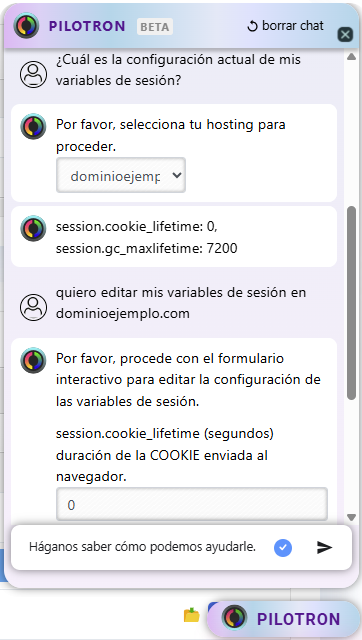Screen dimensions: 362x640
Task: Click the chat scrollbar thumb
Action: click(x=351, y=303)
